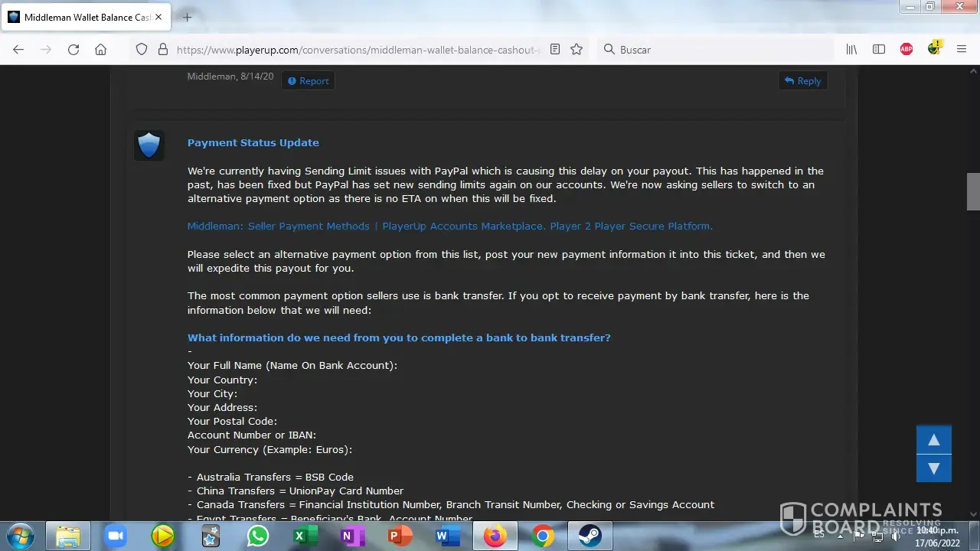Click the 'Australia Transfers = BSB Code' line
This screenshot has width=980, height=551.
click(x=270, y=478)
